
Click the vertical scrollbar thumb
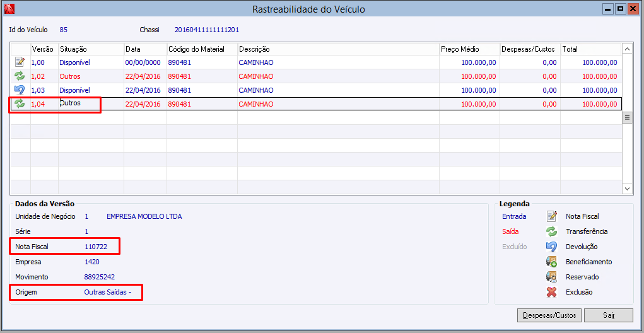pyautogui.click(x=627, y=118)
